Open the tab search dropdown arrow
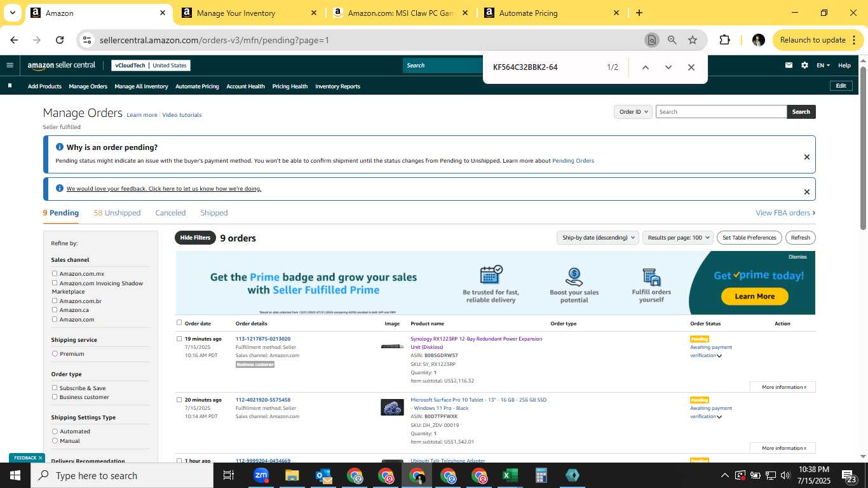Screen dimensions: 868x488 12,13
